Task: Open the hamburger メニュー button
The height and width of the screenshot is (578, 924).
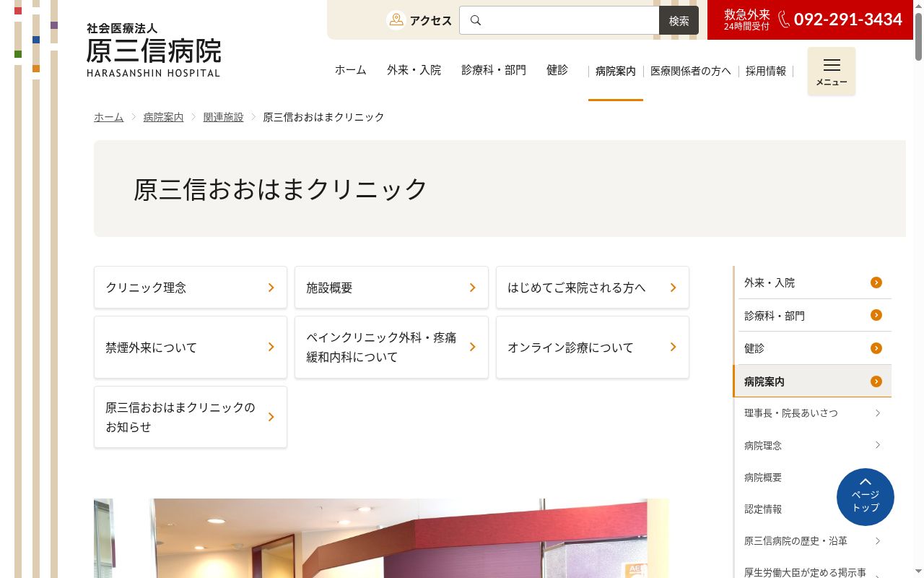Action: (832, 71)
